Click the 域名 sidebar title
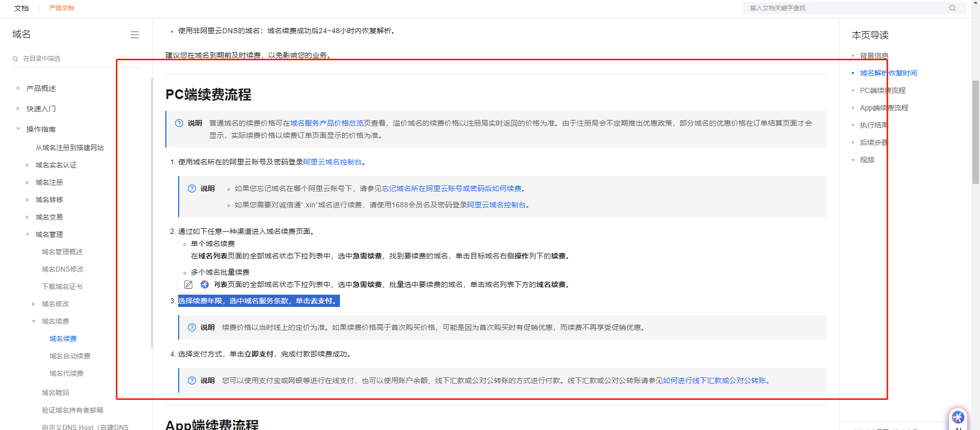Image resolution: width=980 pixels, height=430 pixels. click(x=21, y=34)
